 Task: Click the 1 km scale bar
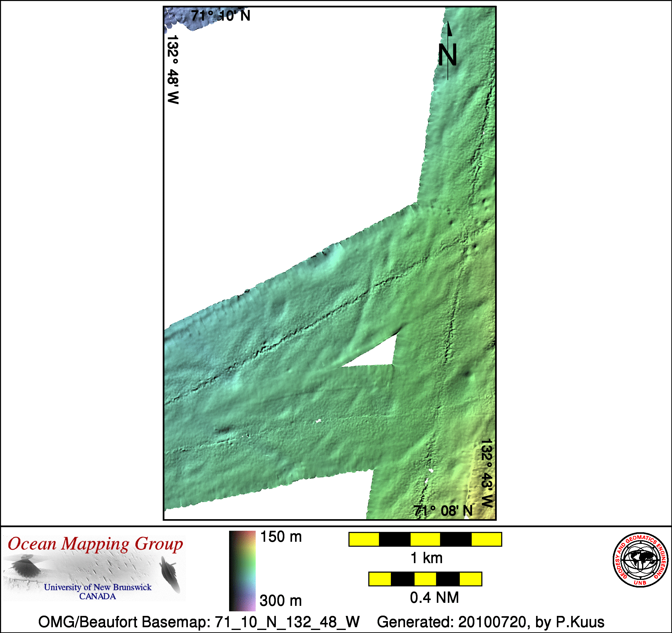425,539
